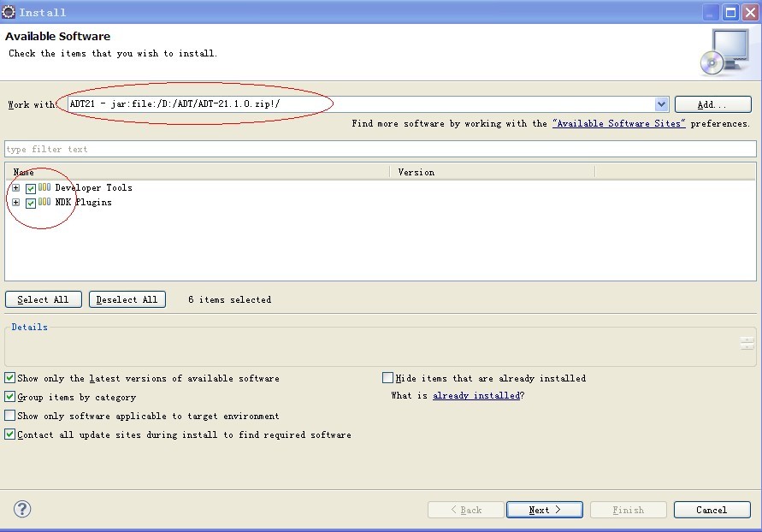Click the Deselect All button
Viewport: 762px width, 532px height.
click(x=127, y=299)
